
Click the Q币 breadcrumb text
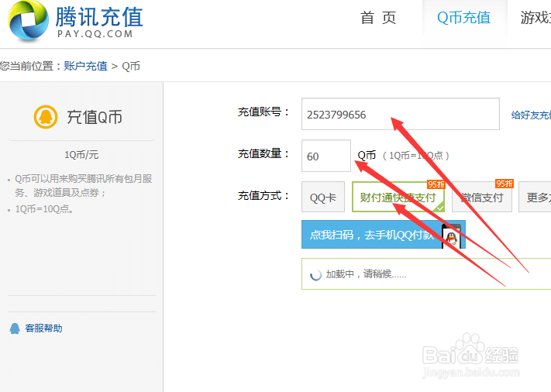point(131,66)
